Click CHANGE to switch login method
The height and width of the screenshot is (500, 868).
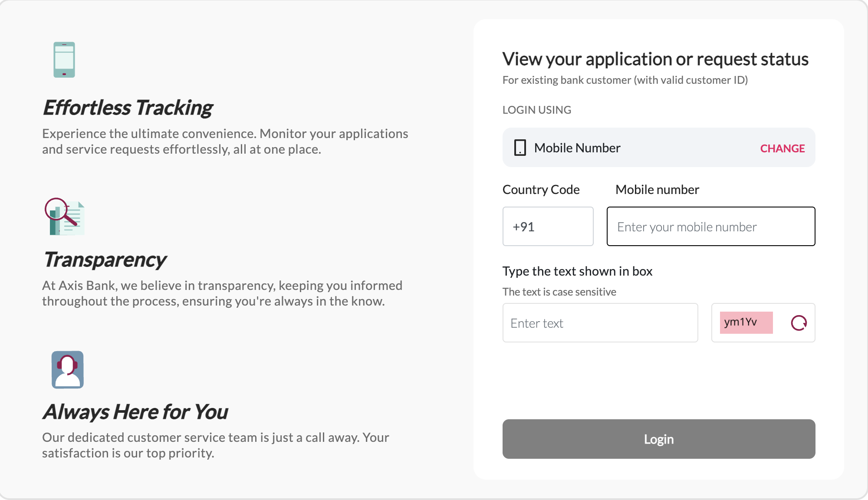[x=783, y=148]
